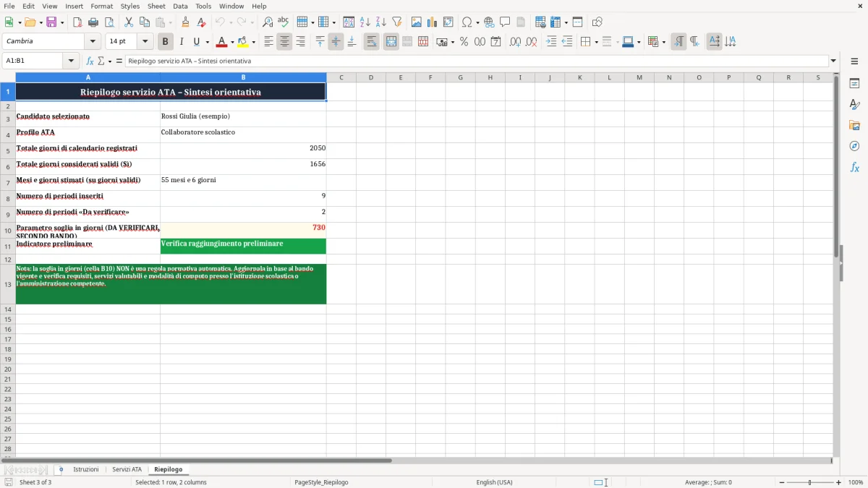The width and height of the screenshot is (868, 488).
Task: Click 100% zoom level
Action: 856,482
